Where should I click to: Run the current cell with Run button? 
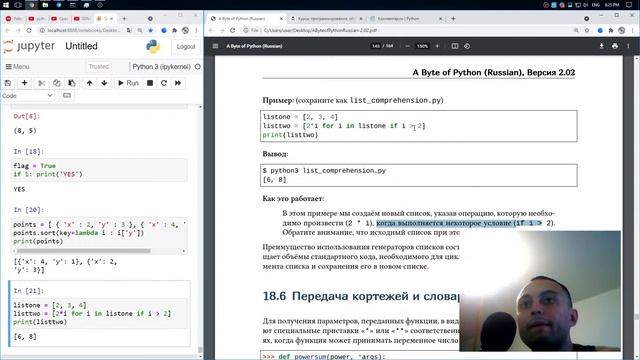tap(128, 83)
